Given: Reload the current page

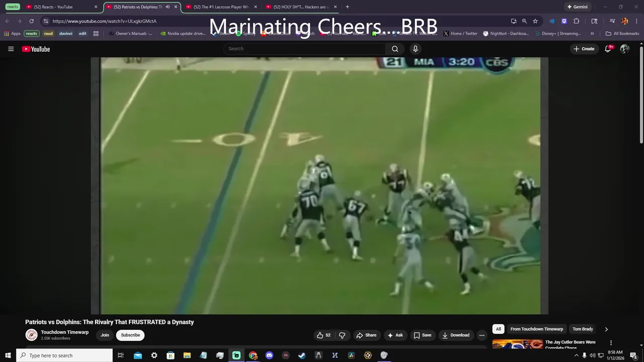Looking at the screenshot, I should [x=31, y=21].
